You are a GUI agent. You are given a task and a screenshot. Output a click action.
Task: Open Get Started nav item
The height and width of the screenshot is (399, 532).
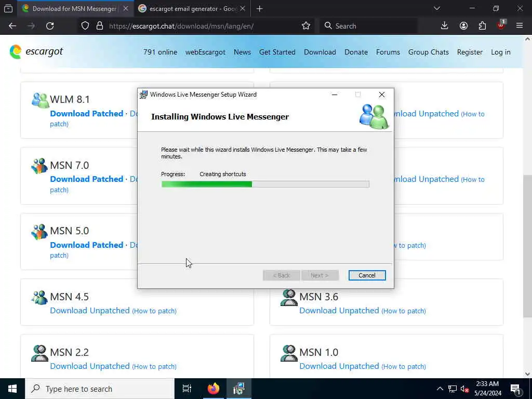point(277,52)
